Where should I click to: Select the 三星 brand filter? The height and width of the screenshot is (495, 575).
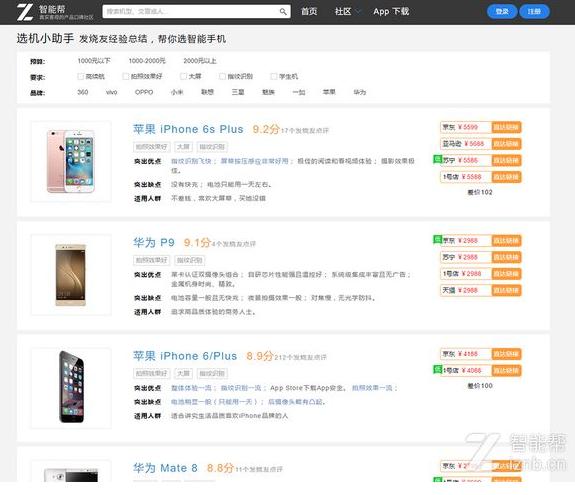coord(238,92)
